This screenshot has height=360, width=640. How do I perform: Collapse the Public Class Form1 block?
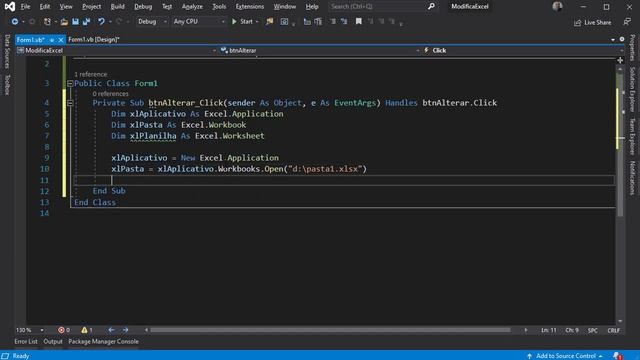[x=70, y=83]
